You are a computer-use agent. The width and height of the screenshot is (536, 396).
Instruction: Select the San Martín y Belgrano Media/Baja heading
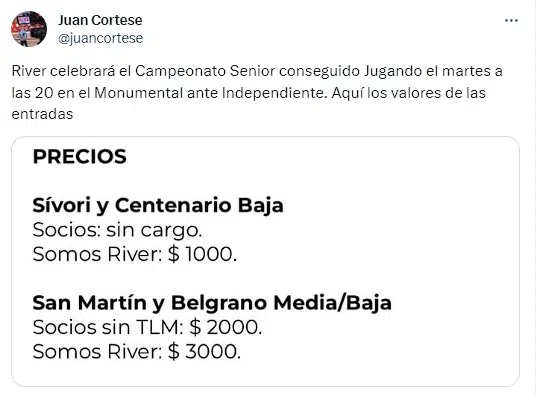pos(212,303)
